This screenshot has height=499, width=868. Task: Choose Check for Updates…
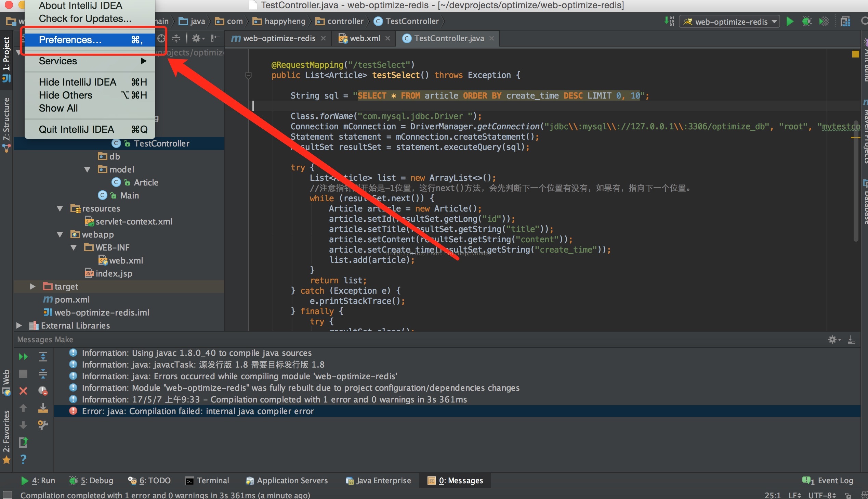click(90, 18)
